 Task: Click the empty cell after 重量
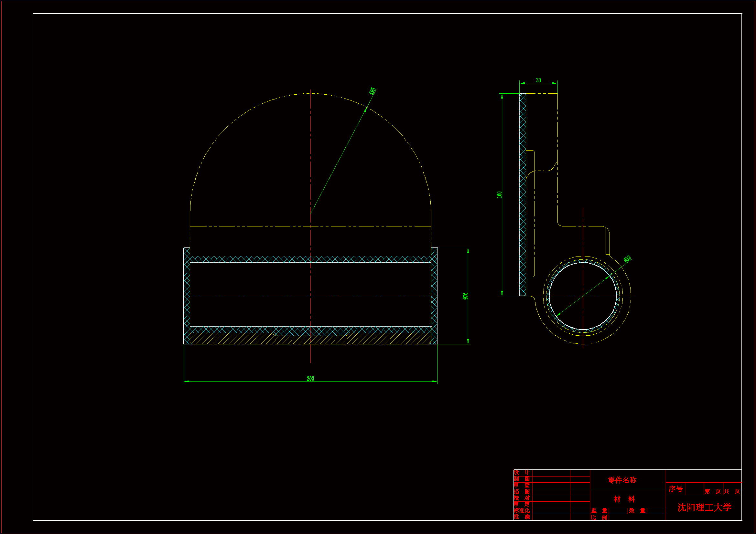pos(618,511)
